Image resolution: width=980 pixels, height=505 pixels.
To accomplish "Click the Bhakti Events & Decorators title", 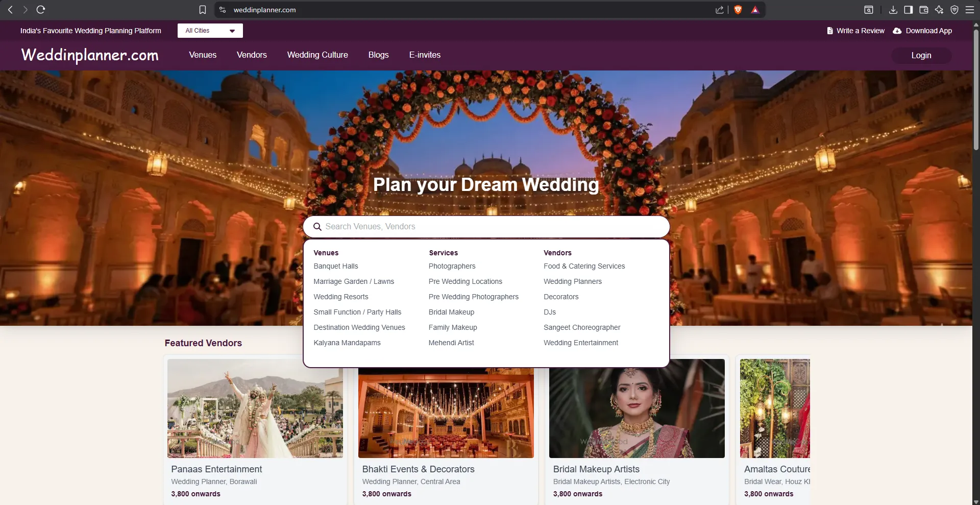I will point(418,469).
